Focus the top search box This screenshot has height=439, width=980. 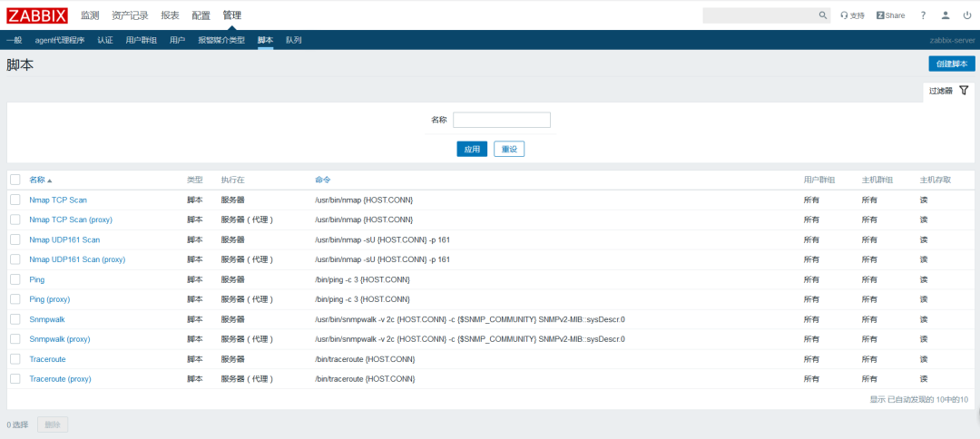[759, 15]
